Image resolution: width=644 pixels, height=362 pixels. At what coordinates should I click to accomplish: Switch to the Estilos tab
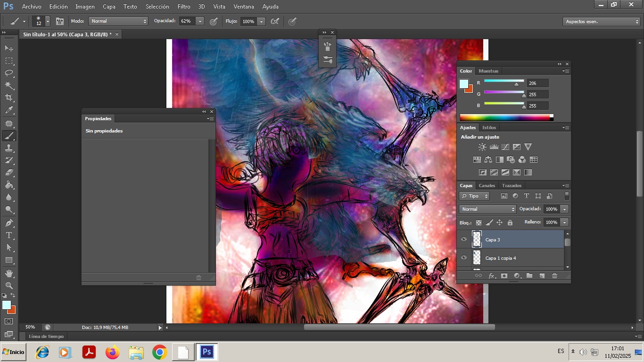tap(489, 128)
